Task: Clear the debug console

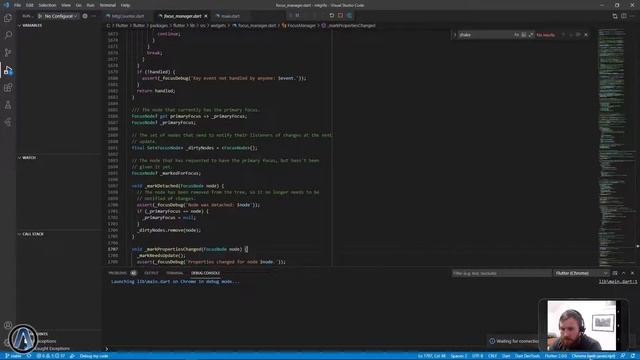Action: tap(615, 273)
